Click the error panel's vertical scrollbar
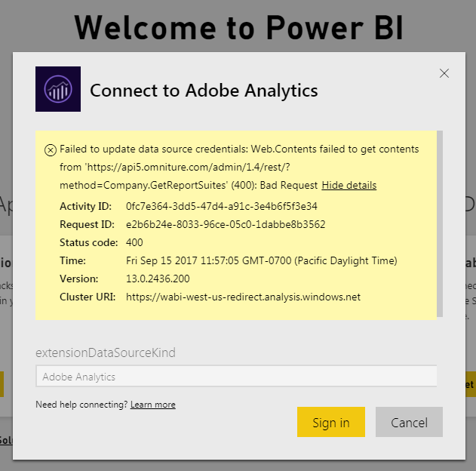Image resolution: width=476 pixels, height=471 pixels. 440,226
